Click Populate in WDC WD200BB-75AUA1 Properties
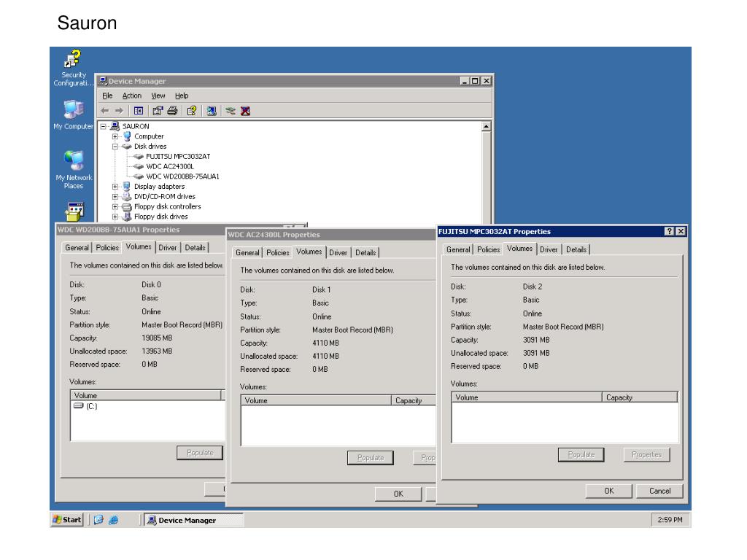 (200, 453)
